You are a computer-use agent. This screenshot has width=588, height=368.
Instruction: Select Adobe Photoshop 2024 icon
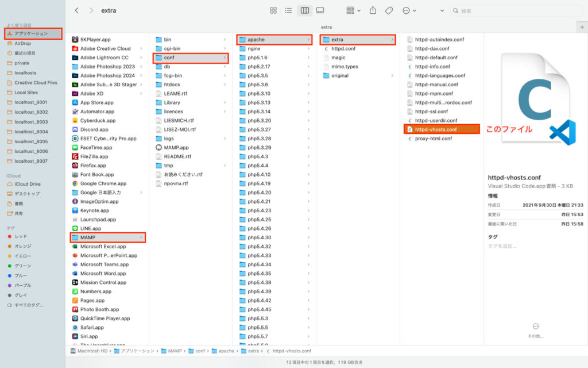point(75,75)
